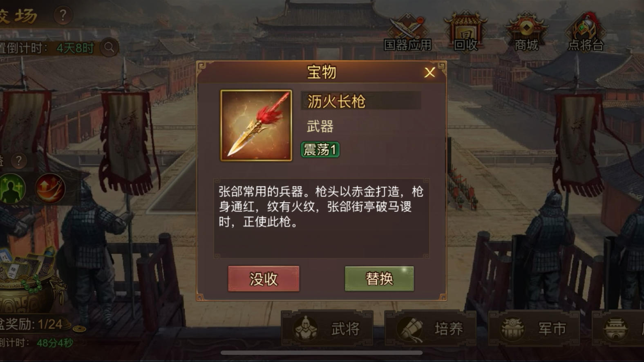Image resolution: width=644 pixels, height=362 pixels.
Task: Open the 点将台 helmet icon
Action: point(586,33)
